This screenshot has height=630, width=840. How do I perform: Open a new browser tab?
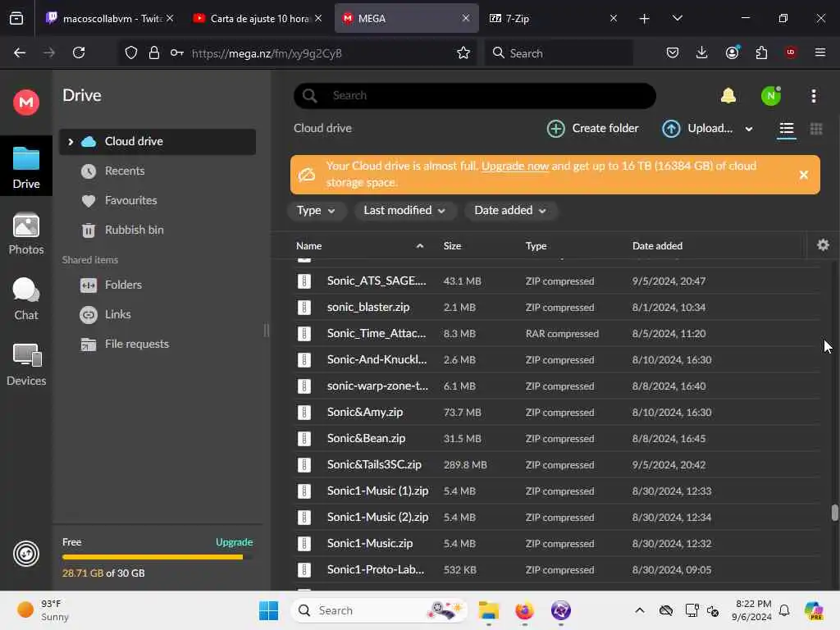644,18
